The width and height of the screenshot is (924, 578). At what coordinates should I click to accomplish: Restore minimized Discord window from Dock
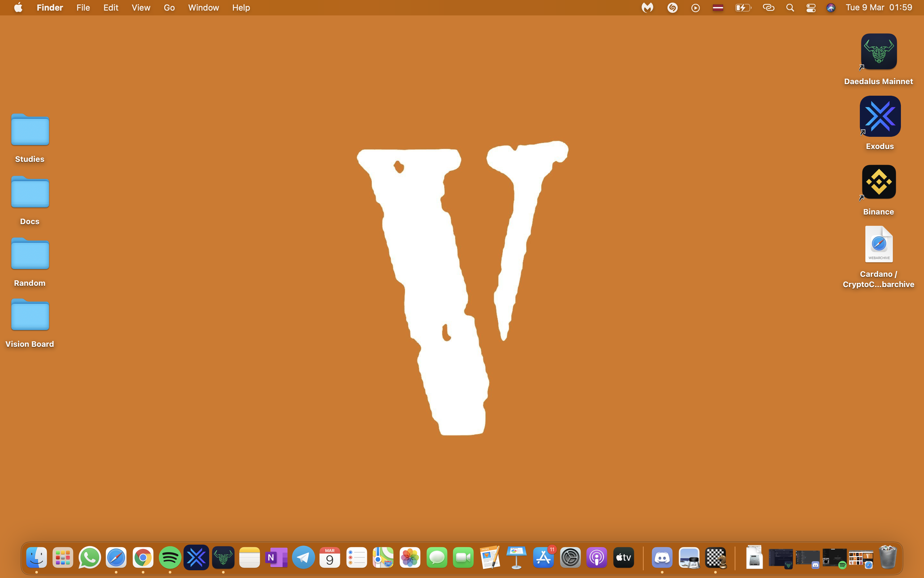808,558
